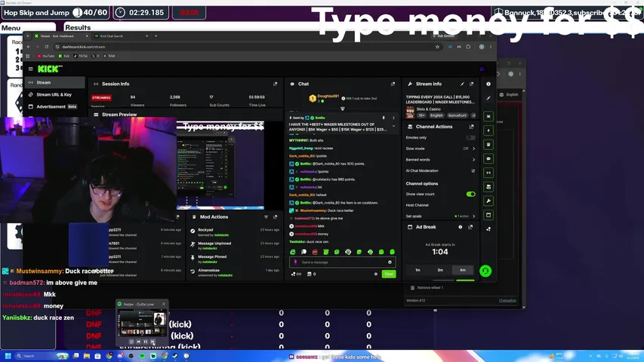Open YouTube bookmark

(46, 57)
